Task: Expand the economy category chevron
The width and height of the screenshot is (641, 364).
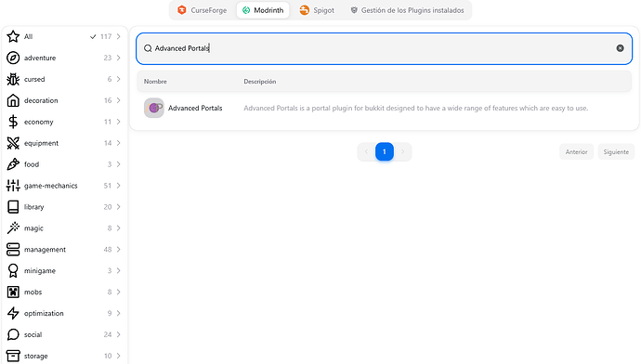Action: (118, 122)
